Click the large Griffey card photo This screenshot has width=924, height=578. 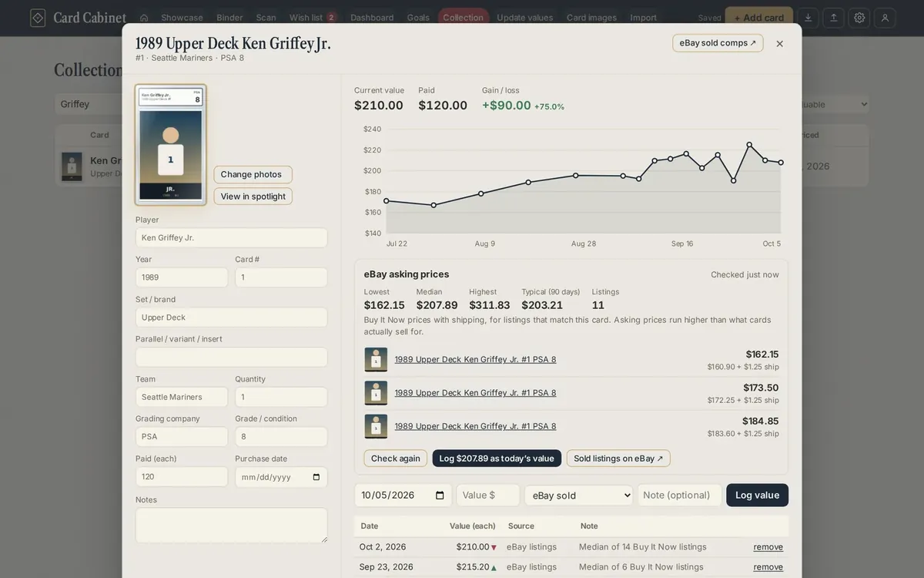pyautogui.click(x=170, y=145)
